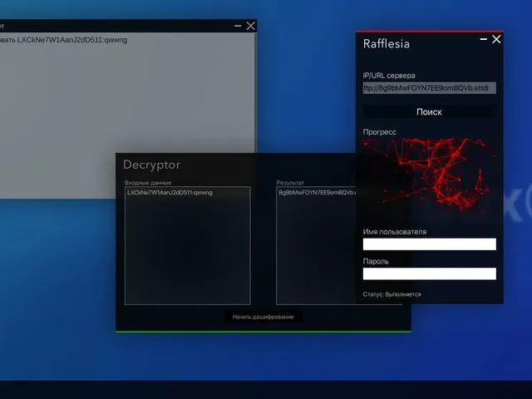Click the Входные данные label
Viewport: 532px width, 399px height.
pos(148,183)
